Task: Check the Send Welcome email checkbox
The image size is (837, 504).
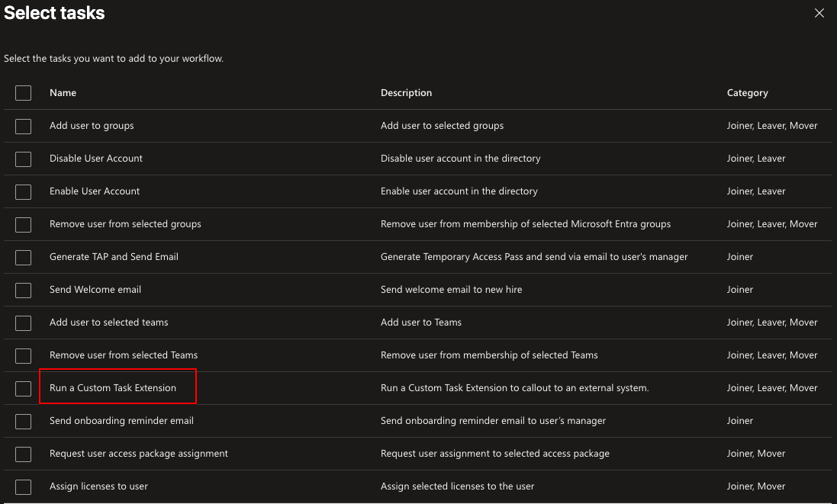Action: [x=23, y=291]
